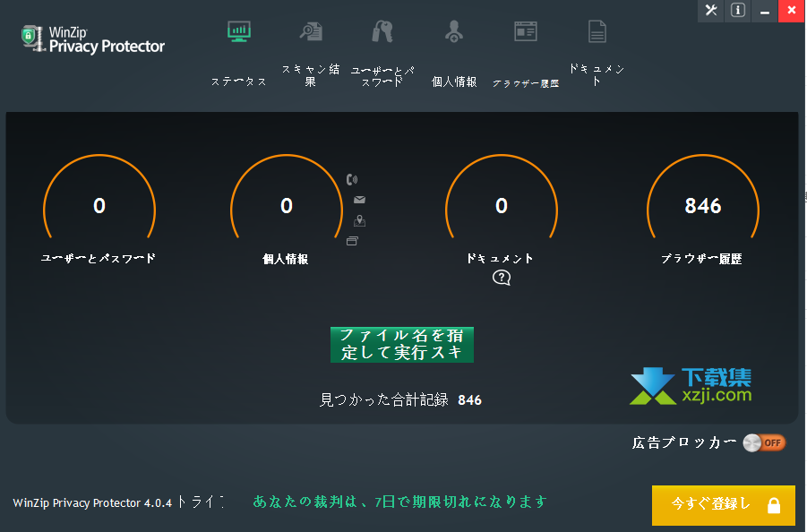Toggle the 広告ブロッカー OFF switch
The height and width of the screenshot is (532, 807).
click(x=764, y=443)
